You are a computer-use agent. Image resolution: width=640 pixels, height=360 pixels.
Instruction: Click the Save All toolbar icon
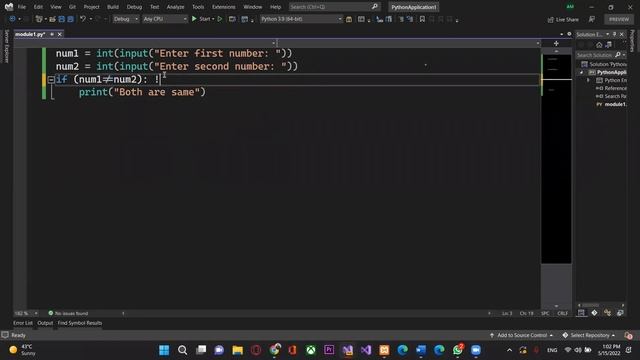[x=71, y=19]
